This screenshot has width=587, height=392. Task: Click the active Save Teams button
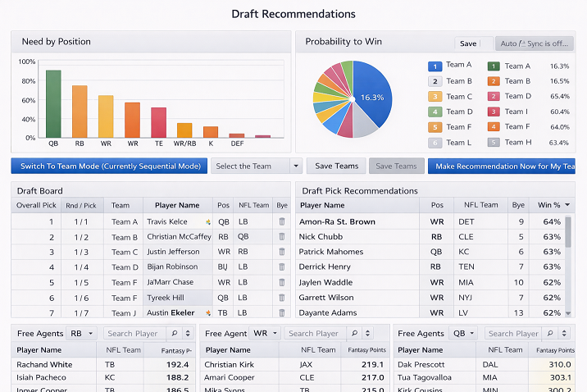pyautogui.click(x=337, y=166)
